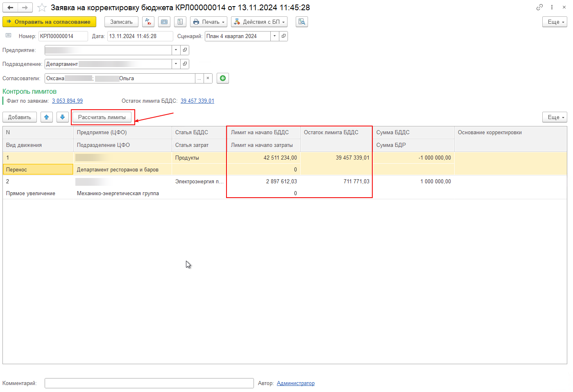Open the Печать dropdown menu
Viewport: 573px width, 392px height.
[x=209, y=22]
